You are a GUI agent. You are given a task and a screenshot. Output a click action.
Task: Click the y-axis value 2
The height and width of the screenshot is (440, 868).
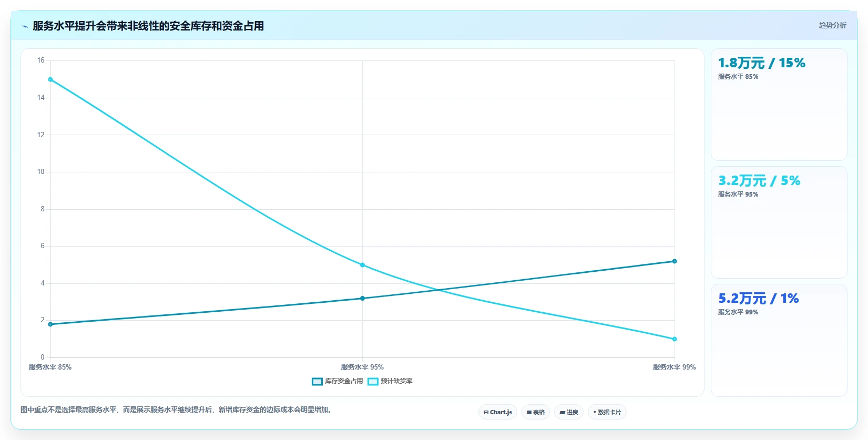[43, 320]
